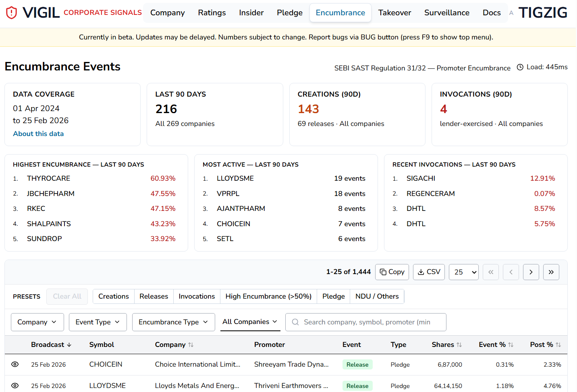Switch to the Takeover tab
Image resolution: width=577 pixels, height=392 pixels.
point(394,13)
